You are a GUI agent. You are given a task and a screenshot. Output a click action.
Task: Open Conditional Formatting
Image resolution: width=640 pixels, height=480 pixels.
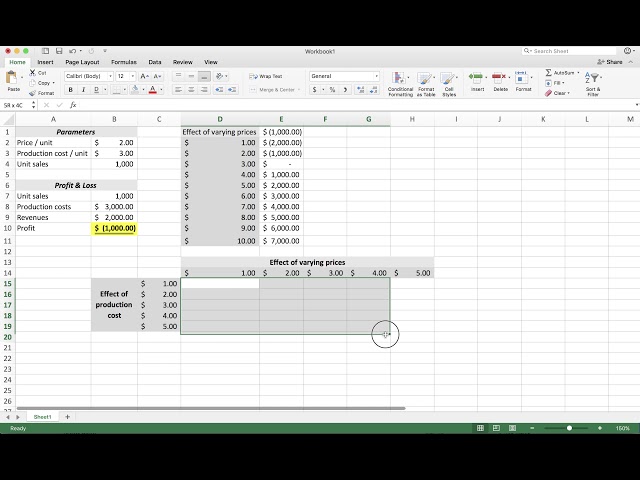(x=400, y=84)
